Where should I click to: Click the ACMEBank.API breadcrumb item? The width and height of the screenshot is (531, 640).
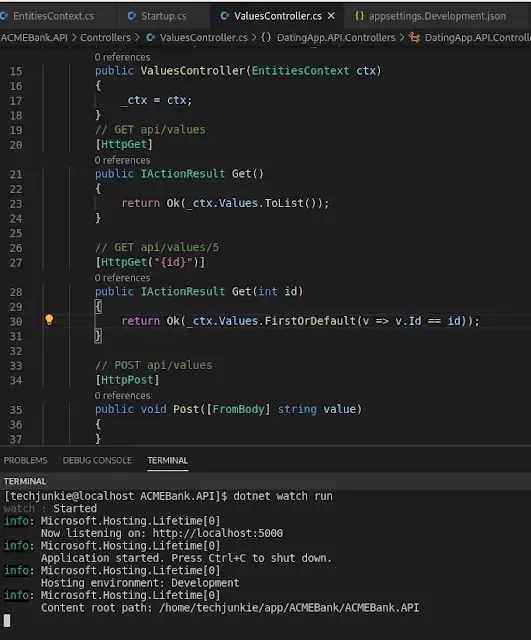point(34,38)
